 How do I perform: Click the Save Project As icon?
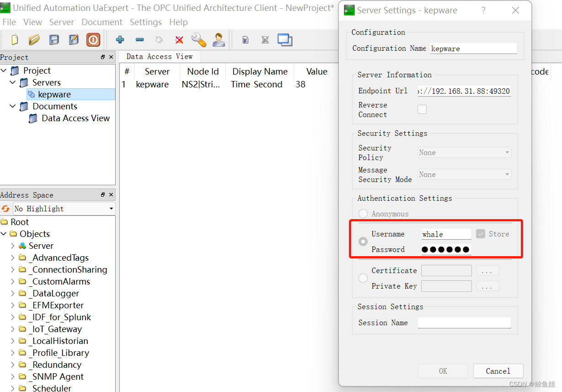point(74,40)
